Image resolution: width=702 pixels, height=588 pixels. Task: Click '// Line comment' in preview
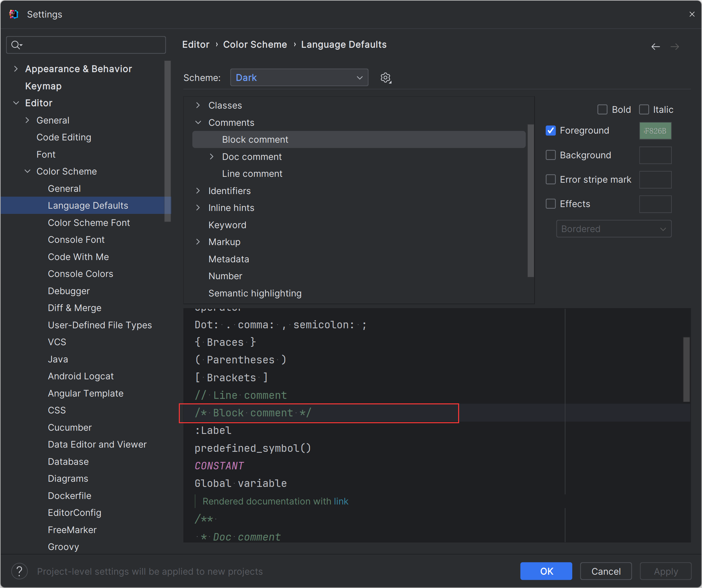click(x=241, y=395)
